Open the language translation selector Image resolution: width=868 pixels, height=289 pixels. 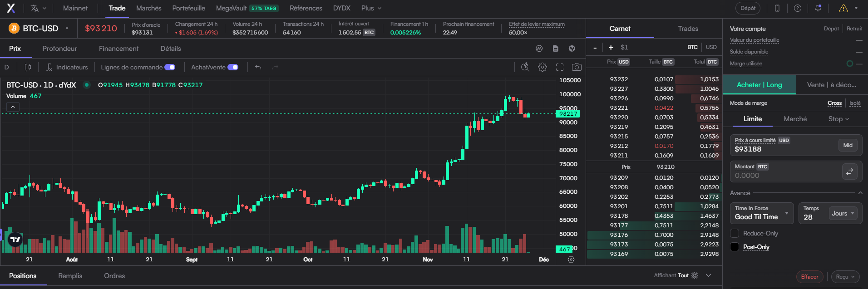pos(39,8)
